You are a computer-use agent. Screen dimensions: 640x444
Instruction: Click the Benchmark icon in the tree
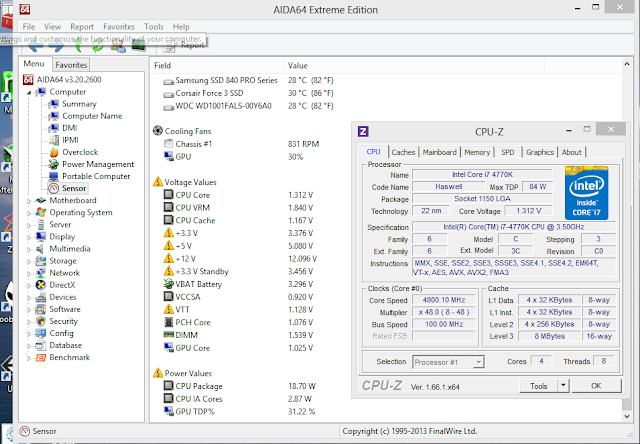point(41,357)
